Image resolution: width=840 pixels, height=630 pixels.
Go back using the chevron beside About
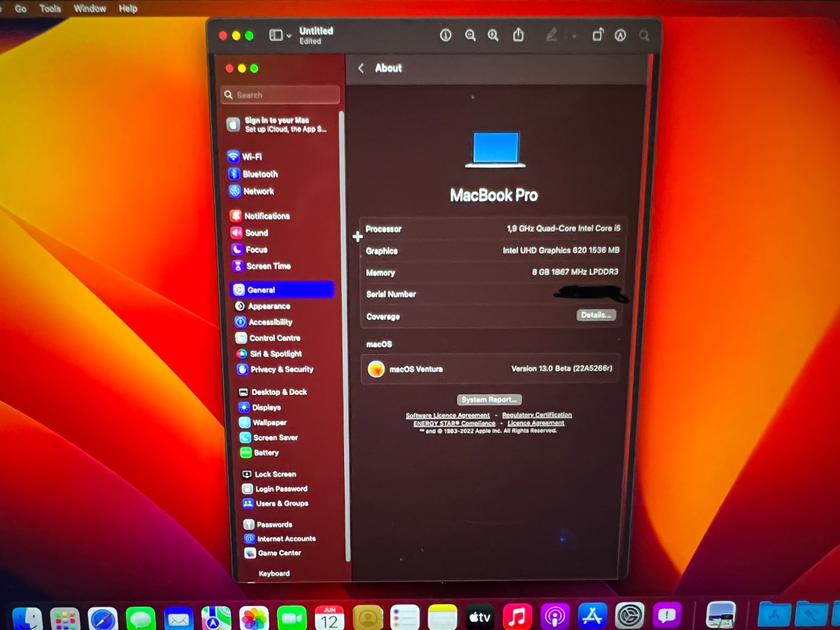pyautogui.click(x=361, y=68)
